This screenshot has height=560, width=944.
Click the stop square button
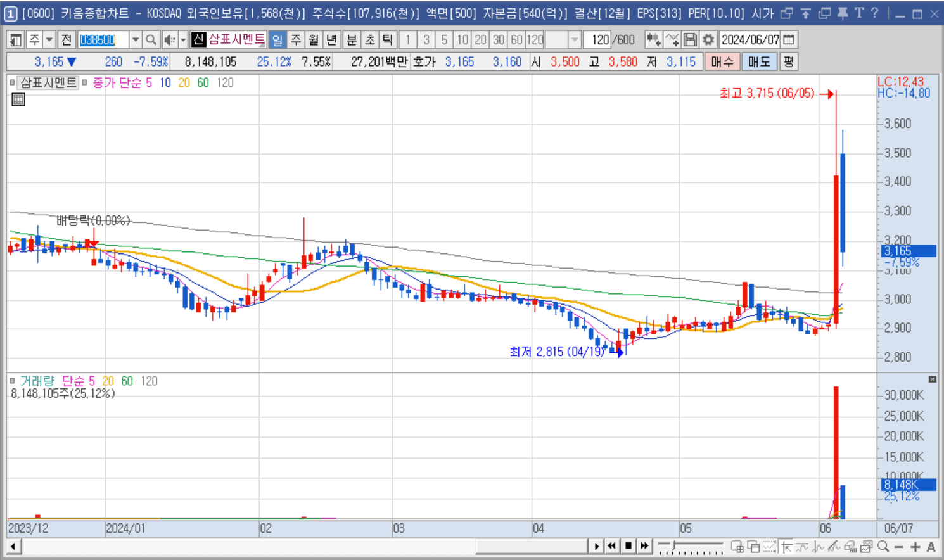coord(628,546)
